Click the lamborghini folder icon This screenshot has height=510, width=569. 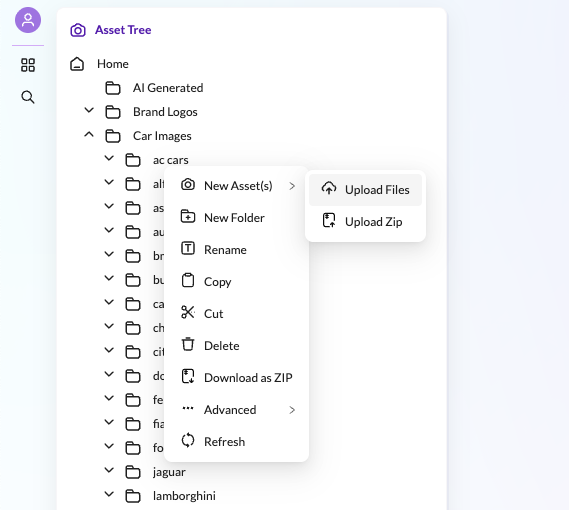tap(133, 496)
